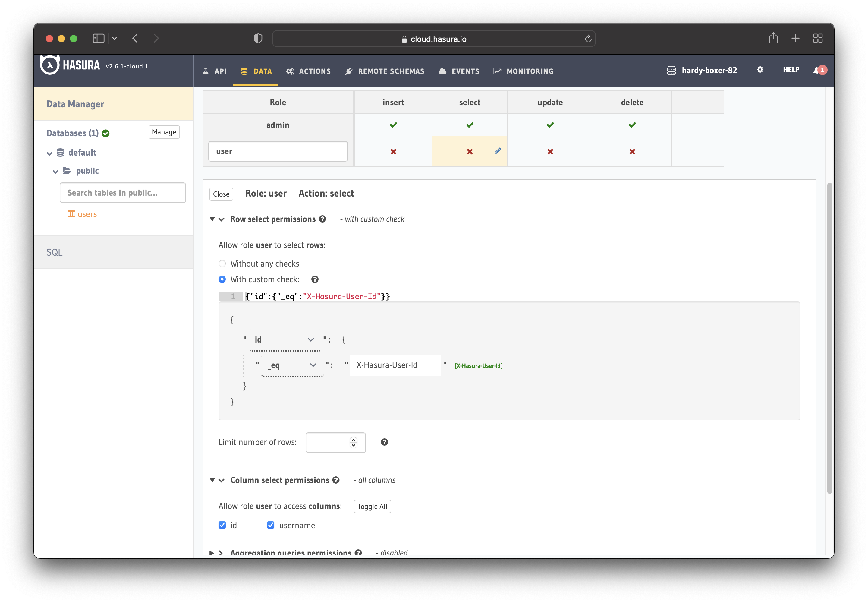Click the notification bell icon

point(820,70)
